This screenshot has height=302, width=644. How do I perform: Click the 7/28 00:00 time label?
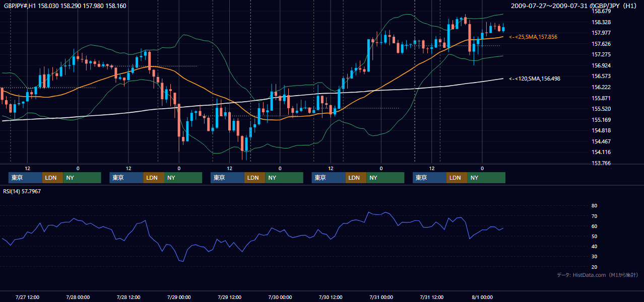[78, 297]
